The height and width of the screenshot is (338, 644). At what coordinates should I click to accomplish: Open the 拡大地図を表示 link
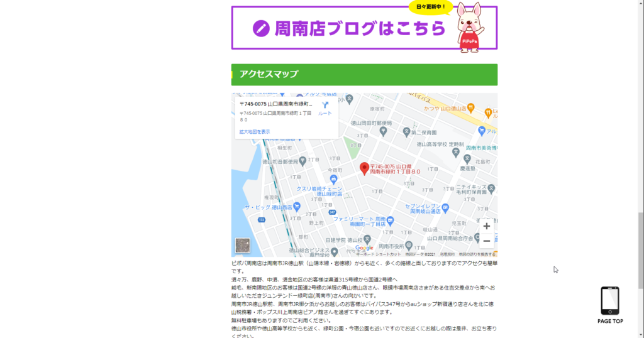tap(255, 132)
